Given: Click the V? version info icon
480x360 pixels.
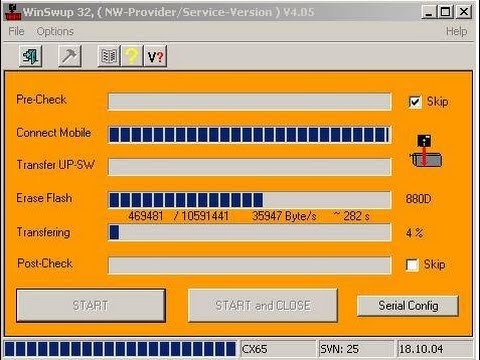Looking at the screenshot, I should click(x=155, y=56).
